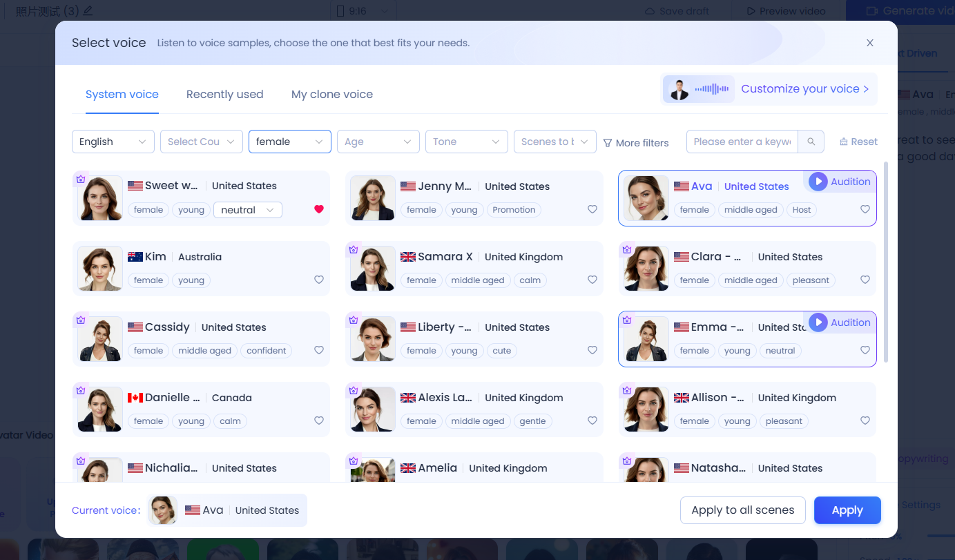Switch to Recently used tab
The image size is (955, 560).
pyautogui.click(x=224, y=95)
